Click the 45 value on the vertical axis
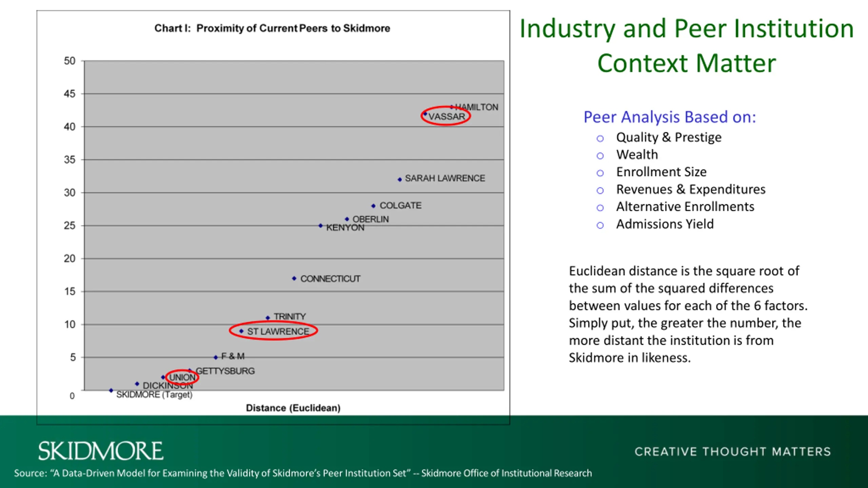The height and width of the screenshot is (488, 868). [x=70, y=94]
